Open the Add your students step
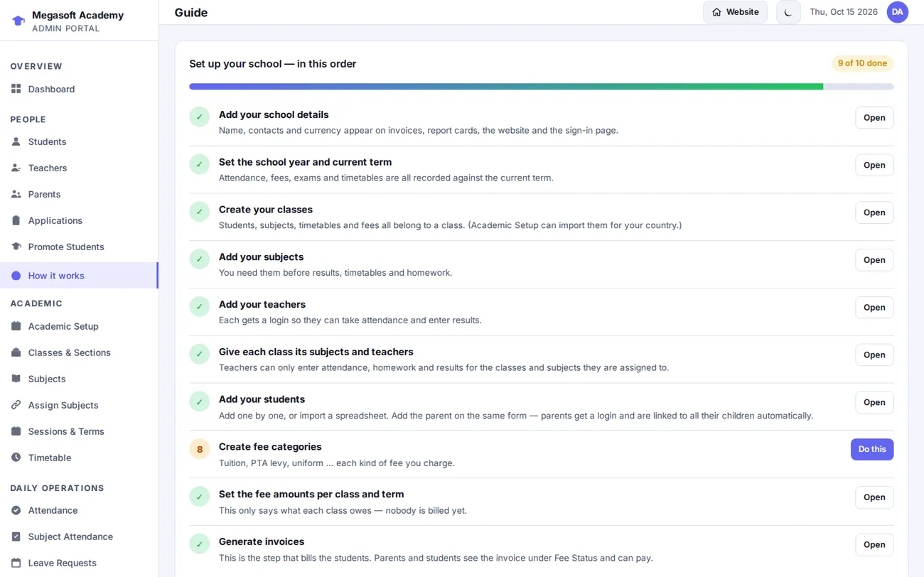The width and height of the screenshot is (924, 577). (x=874, y=402)
